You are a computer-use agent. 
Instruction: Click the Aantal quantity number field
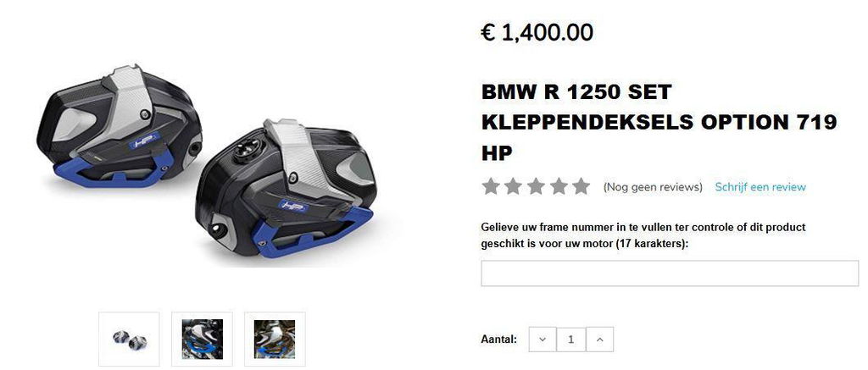coord(570,340)
